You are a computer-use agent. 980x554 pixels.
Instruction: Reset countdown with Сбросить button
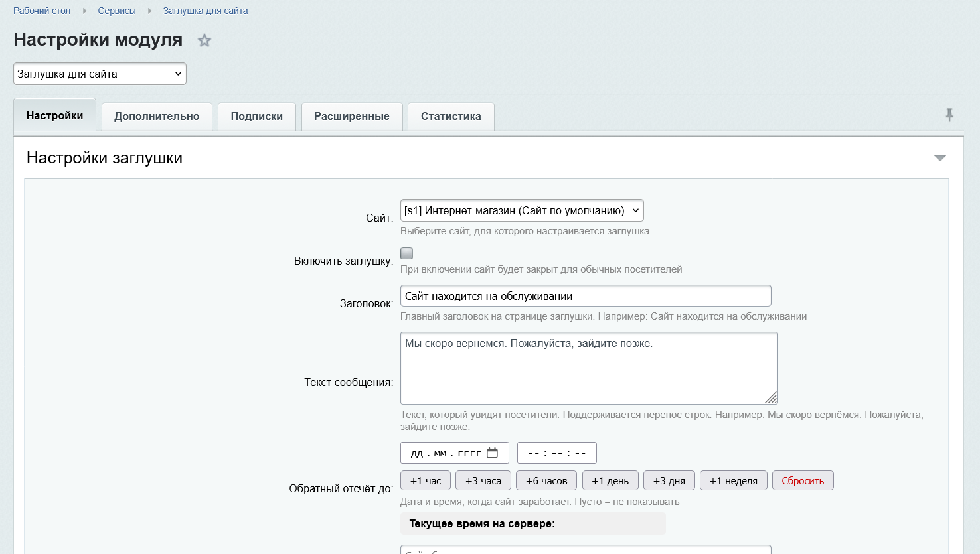click(803, 480)
